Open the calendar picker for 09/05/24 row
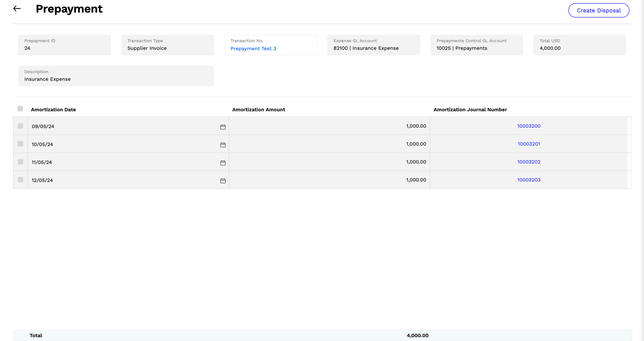644x341 pixels. coord(223,127)
